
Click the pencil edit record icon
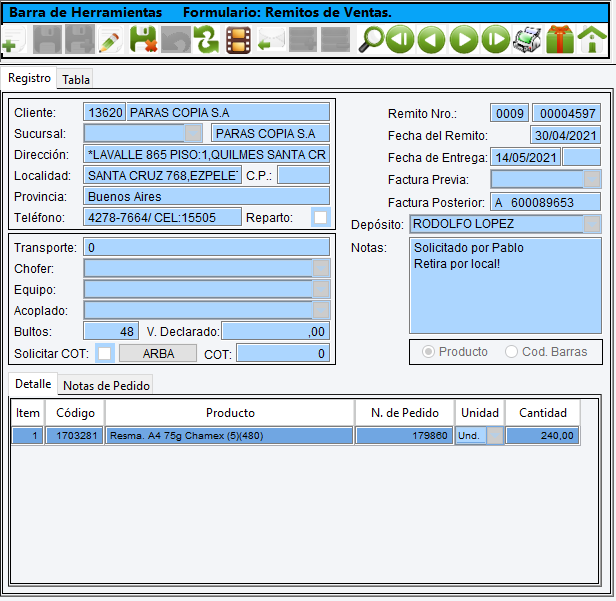(x=110, y=40)
